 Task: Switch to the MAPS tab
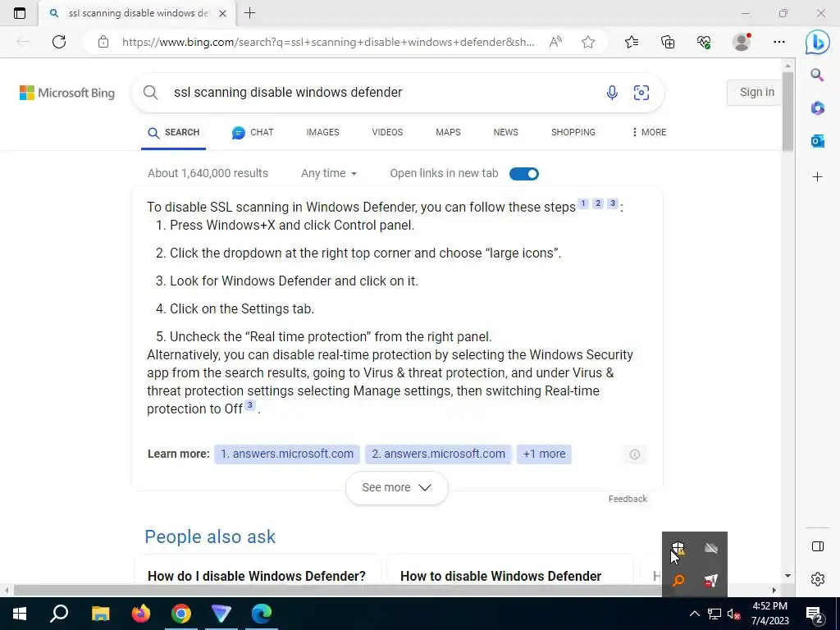tap(448, 132)
